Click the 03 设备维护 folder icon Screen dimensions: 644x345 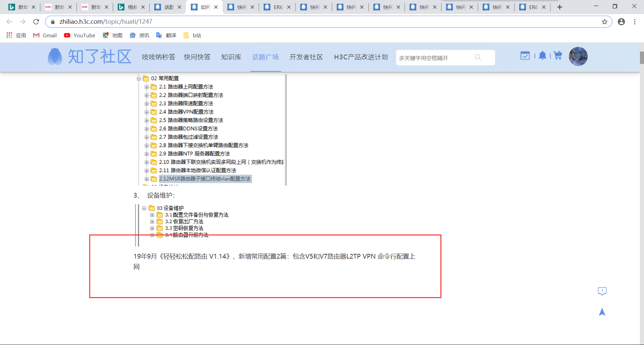coord(152,208)
